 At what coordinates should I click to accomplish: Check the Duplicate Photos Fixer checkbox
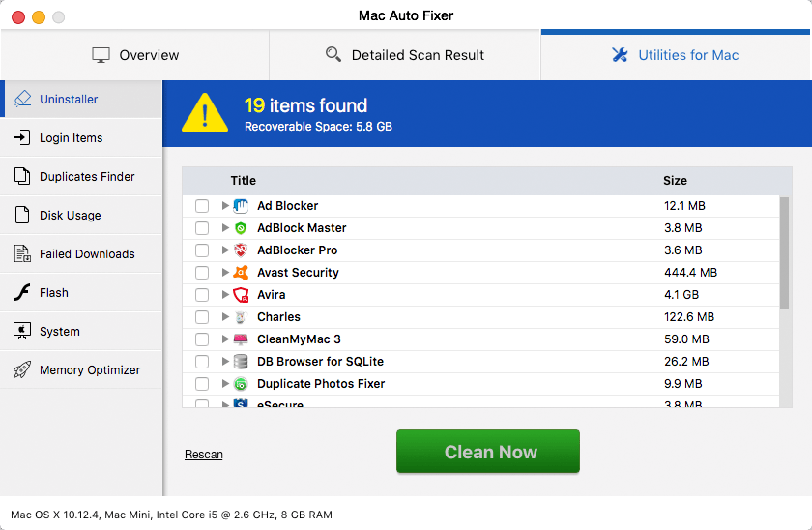point(202,384)
